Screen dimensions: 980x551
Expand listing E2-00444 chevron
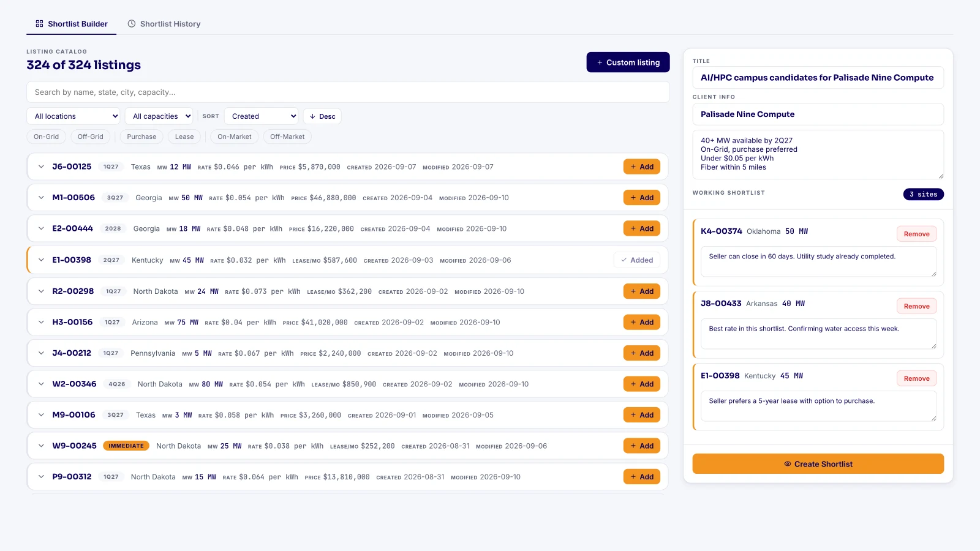pos(41,228)
